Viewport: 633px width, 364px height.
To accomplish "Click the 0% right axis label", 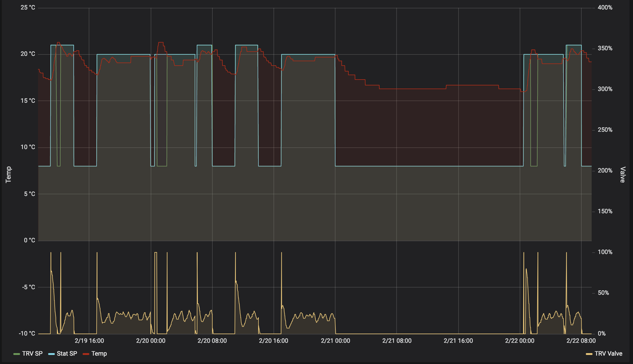I will [602, 334].
